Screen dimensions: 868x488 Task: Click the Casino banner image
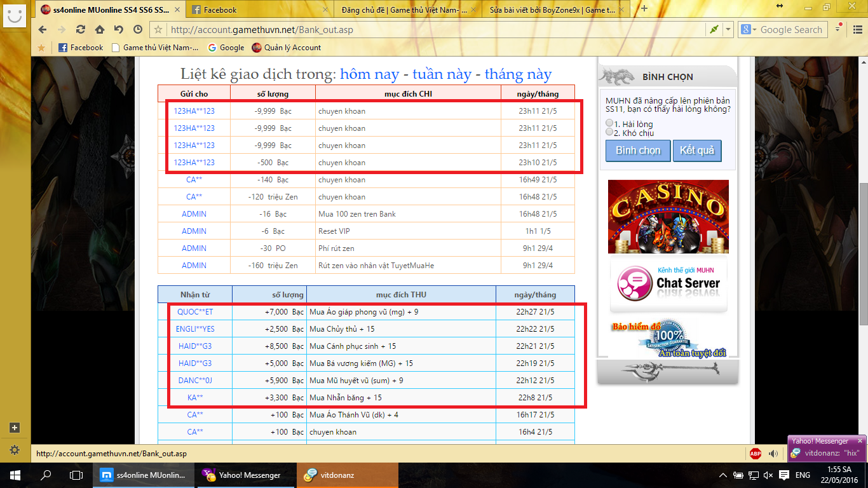[x=668, y=217]
